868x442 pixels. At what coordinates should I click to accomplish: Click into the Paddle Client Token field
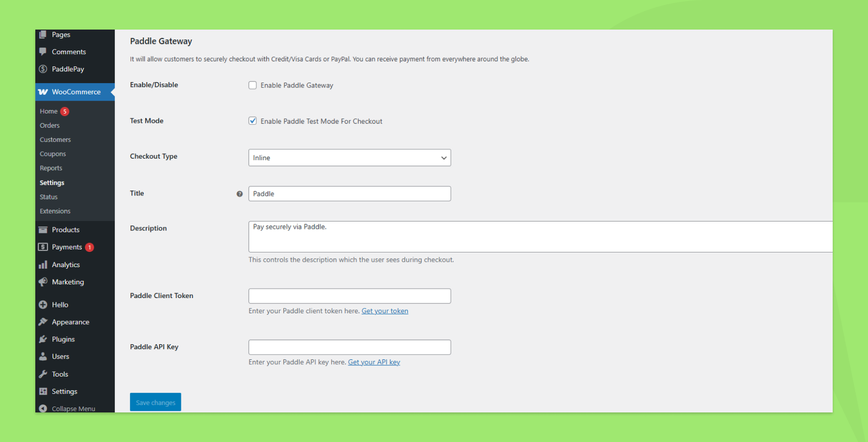(349, 296)
